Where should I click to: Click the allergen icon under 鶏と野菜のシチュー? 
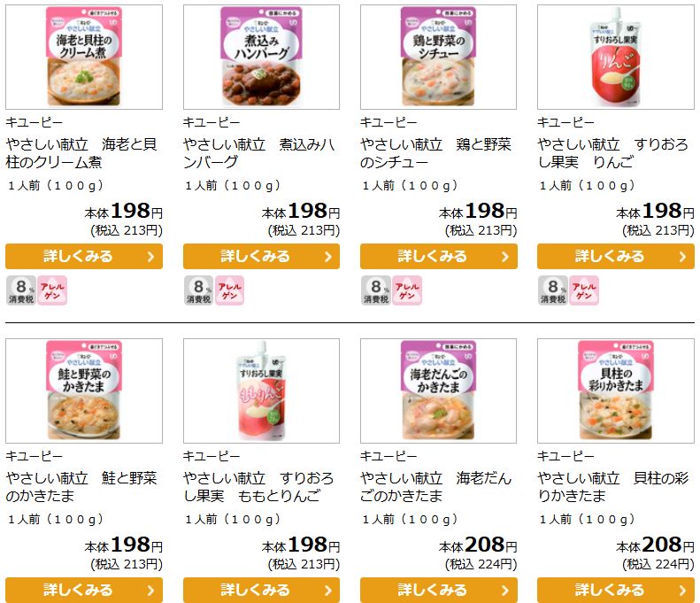407,290
